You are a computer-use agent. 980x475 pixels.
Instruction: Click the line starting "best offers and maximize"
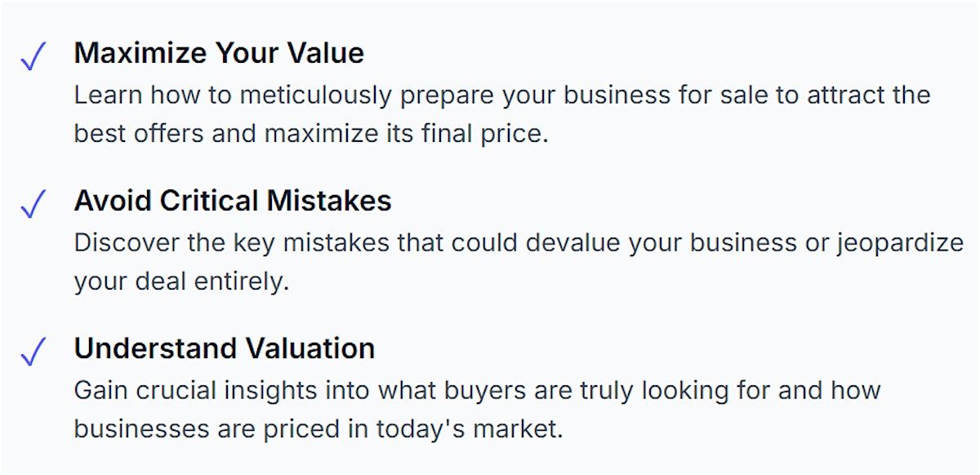(x=310, y=133)
